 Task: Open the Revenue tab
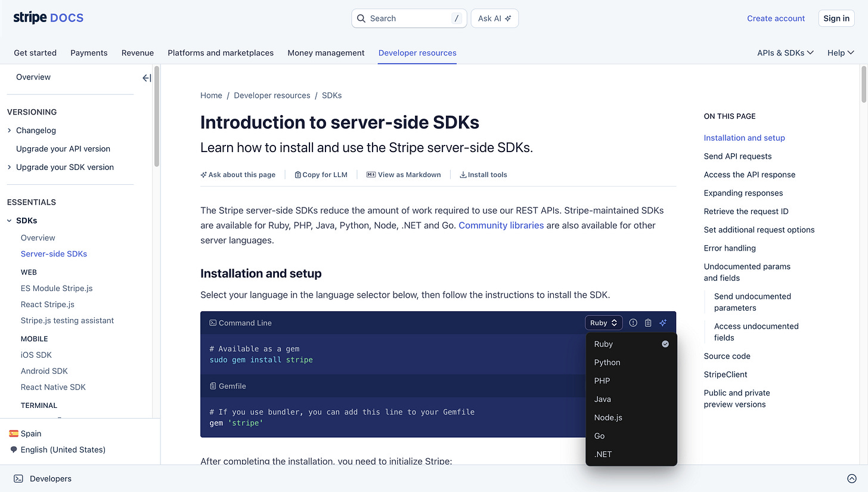[138, 52]
